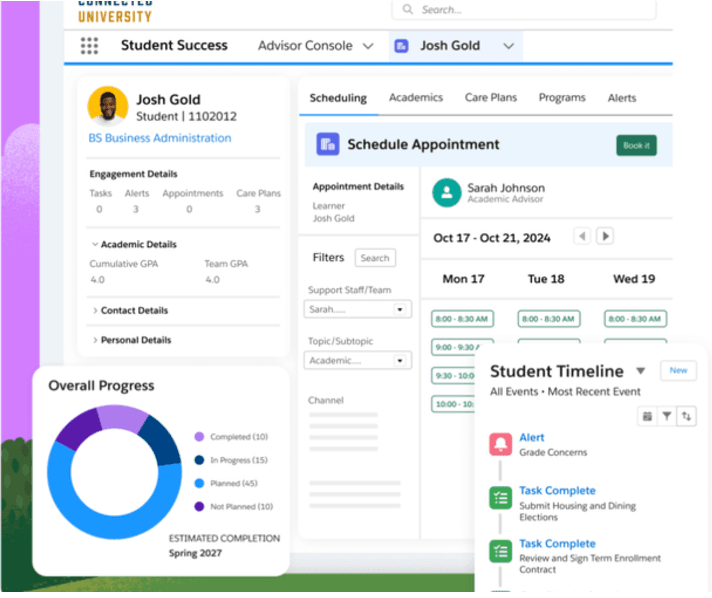Click the Grade Concerns alert description
The width and height of the screenshot is (712, 598).
pos(553,452)
